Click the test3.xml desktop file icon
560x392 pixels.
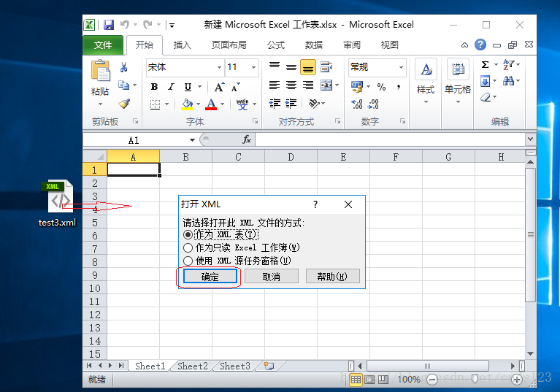coord(58,204)
